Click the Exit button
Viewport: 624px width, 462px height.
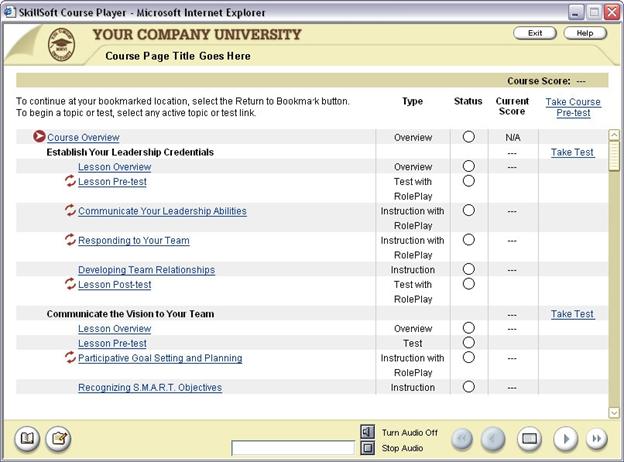pyautogui.click(x=535, y=33)
